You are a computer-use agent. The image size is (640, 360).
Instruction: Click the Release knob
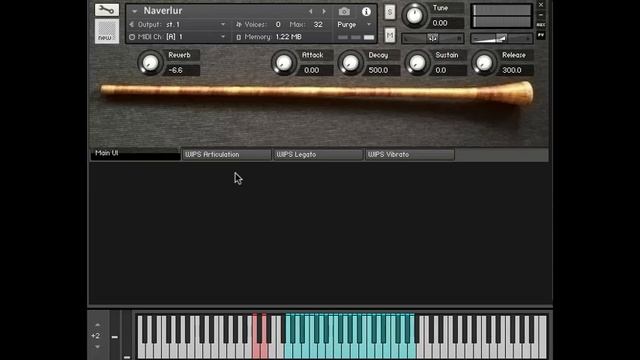click(x=484, y=63)
